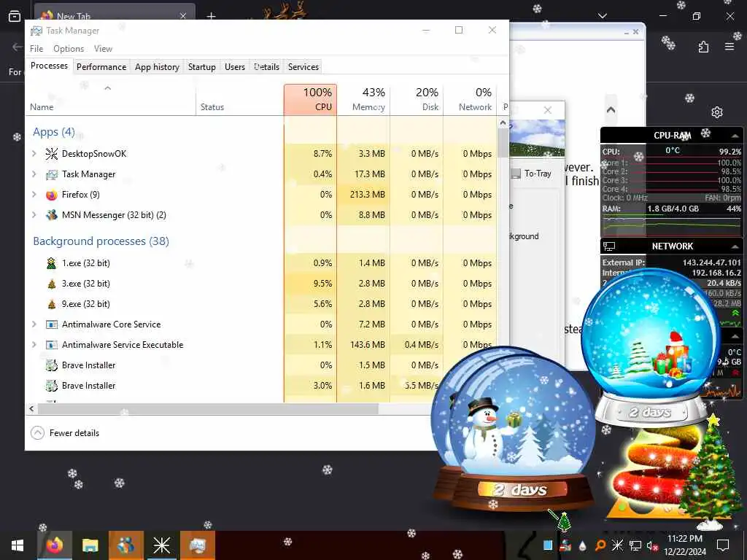Click Fewer details button
Screen dimensions: 747x560
click(x=65, y=433)
